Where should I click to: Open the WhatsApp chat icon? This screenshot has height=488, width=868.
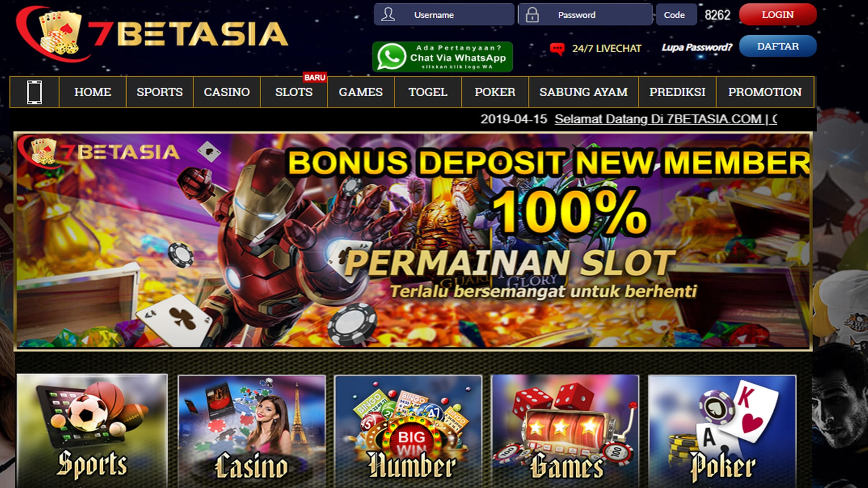coord(391,57)
